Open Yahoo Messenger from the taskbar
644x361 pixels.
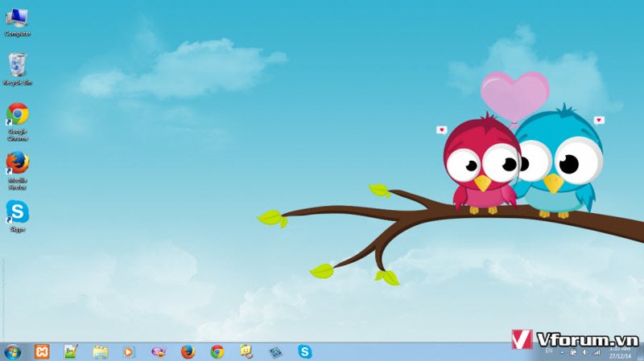[x=159, y=352]
